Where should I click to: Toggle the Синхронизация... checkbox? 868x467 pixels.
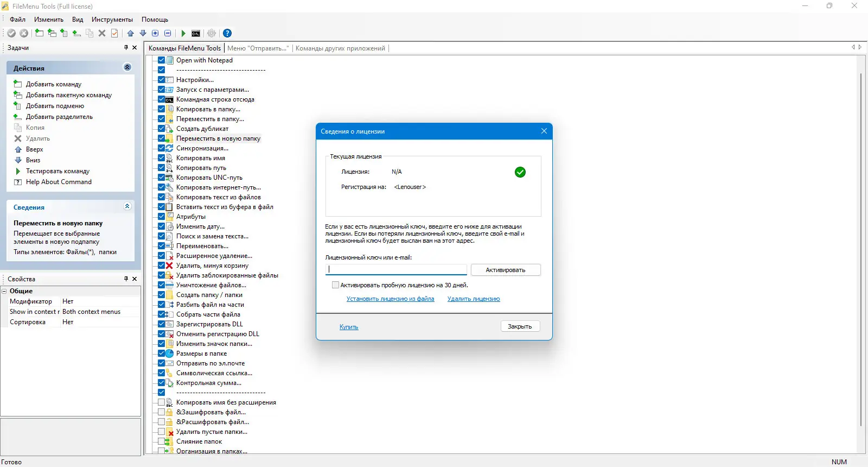pyautogui.click(x=161, y=148)
